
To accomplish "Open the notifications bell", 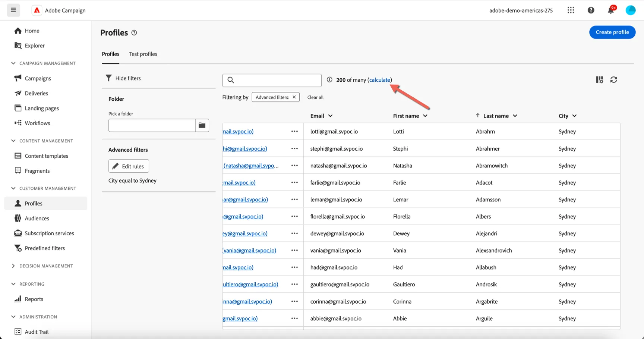I will coord(610,10).
